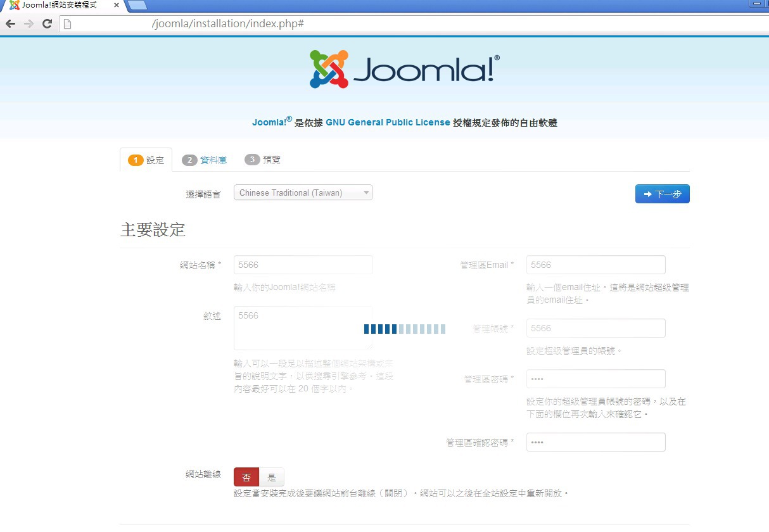Click the Joomla! logo
The image size is (769, 532).
pyautogui.click(x=404, y=69)
